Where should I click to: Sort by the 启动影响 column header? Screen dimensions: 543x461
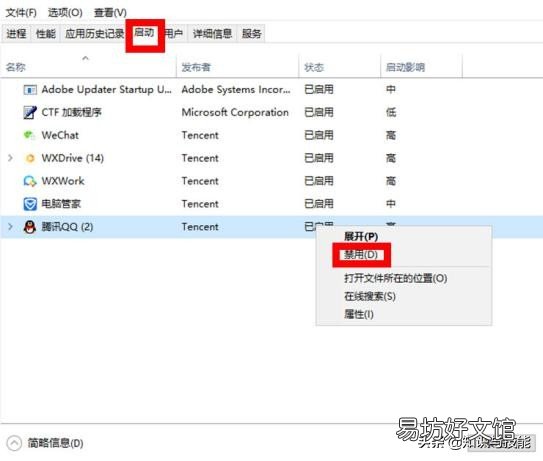click(x=406, y=67)
